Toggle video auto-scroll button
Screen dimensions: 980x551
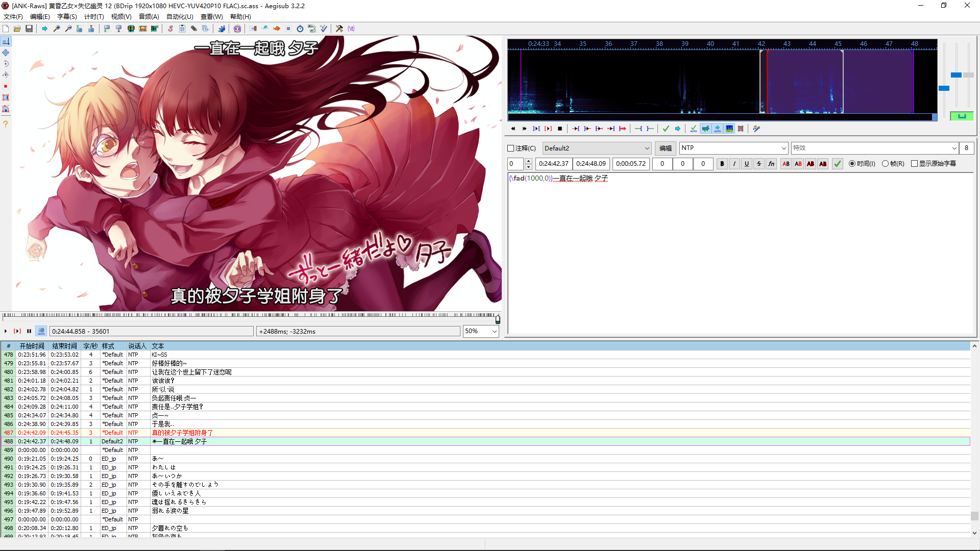pyautogui.click(x=41, y=331)
